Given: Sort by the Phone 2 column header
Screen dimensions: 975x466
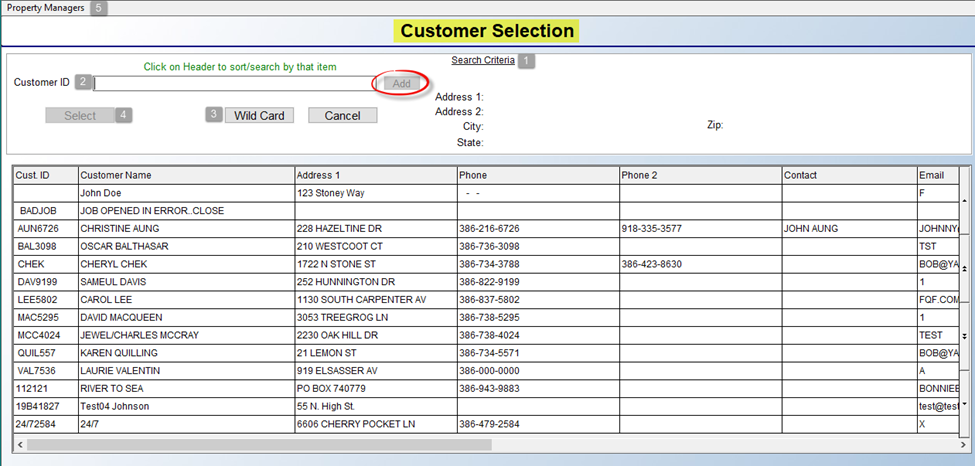Looking at the screenshot, I should [x=699, y=175].
